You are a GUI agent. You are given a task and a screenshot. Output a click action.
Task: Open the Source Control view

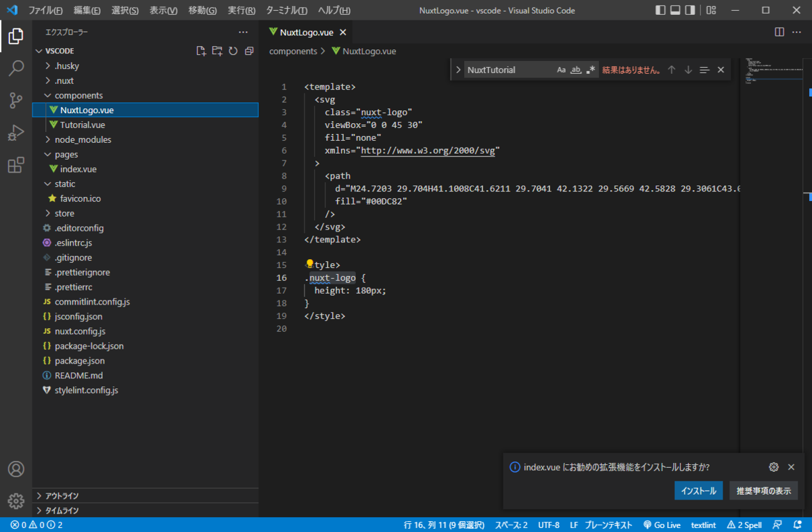(16, 101)
